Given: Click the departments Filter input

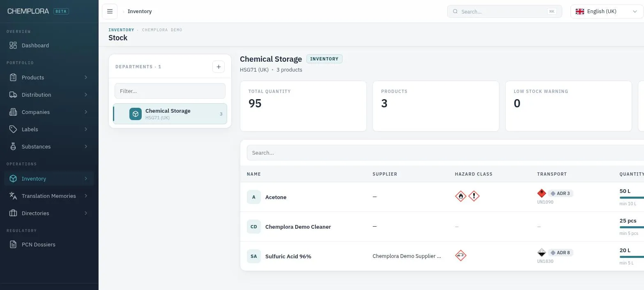Looking at the screenshot, I should point(170,91).
